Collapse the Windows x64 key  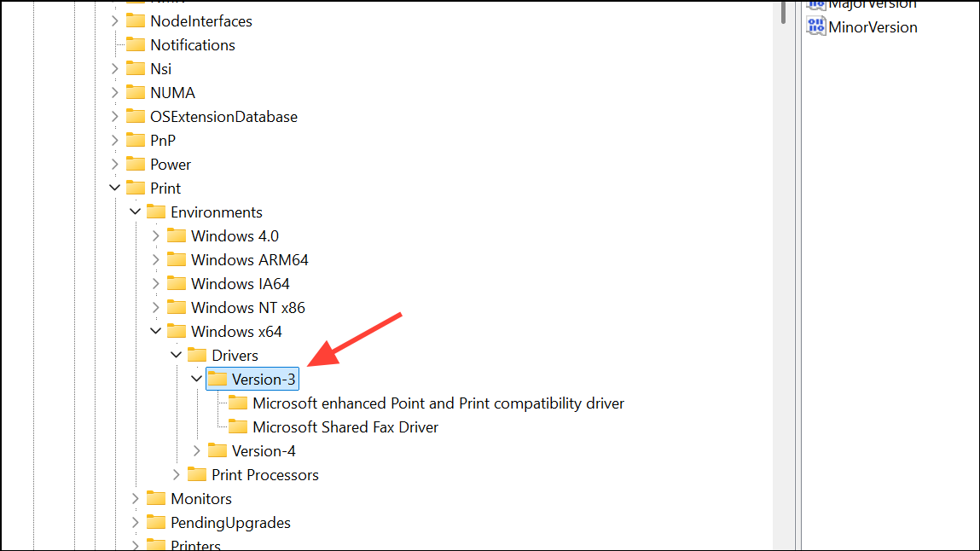coord(156,331)
